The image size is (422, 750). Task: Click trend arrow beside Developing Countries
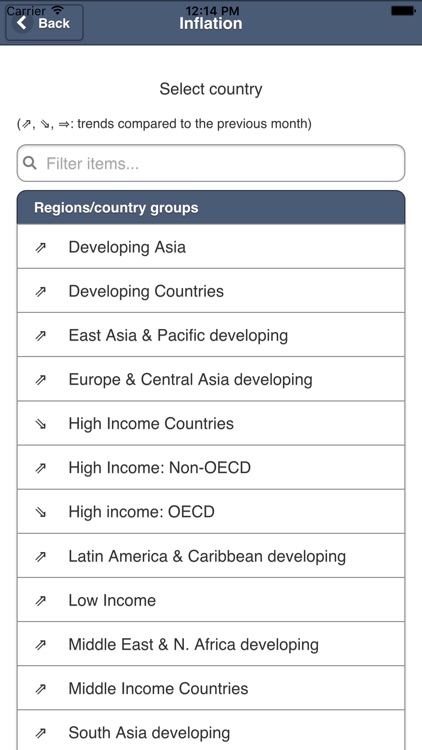[41, 292]
